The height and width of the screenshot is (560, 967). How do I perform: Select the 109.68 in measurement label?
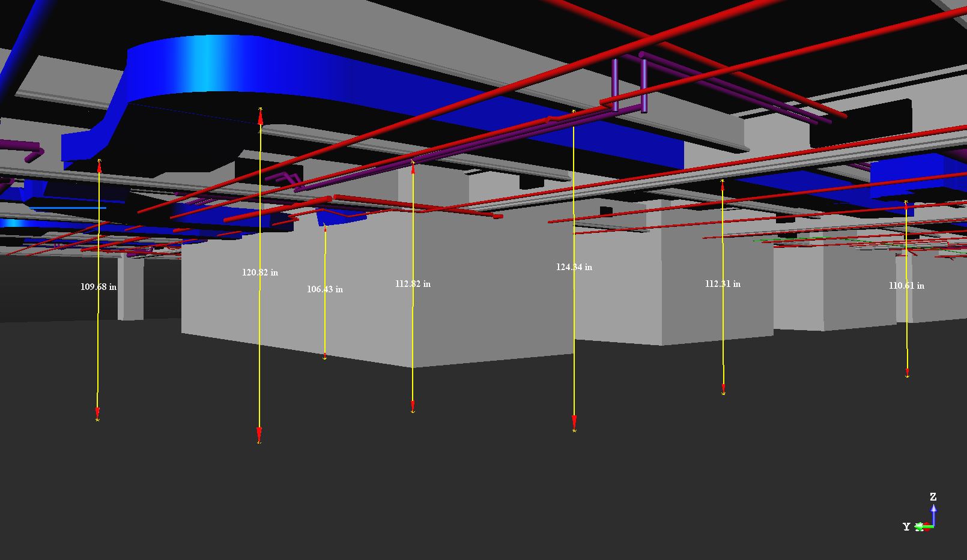point(99,287)
